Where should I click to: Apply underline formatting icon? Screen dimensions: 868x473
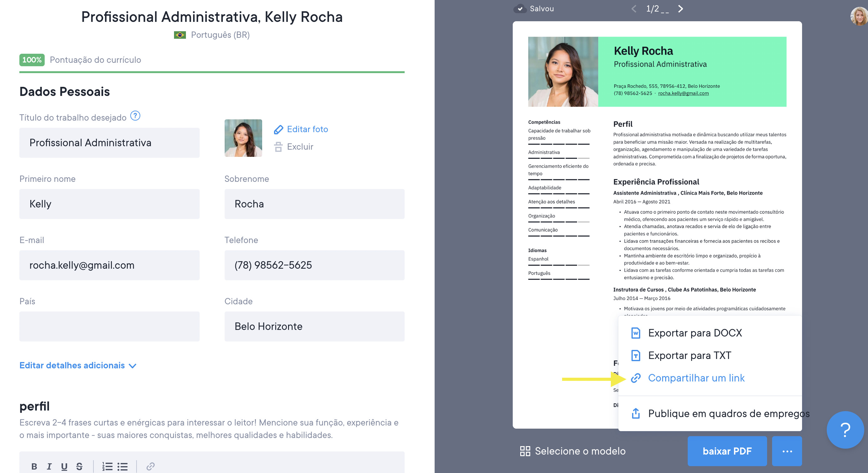point(64,466)
